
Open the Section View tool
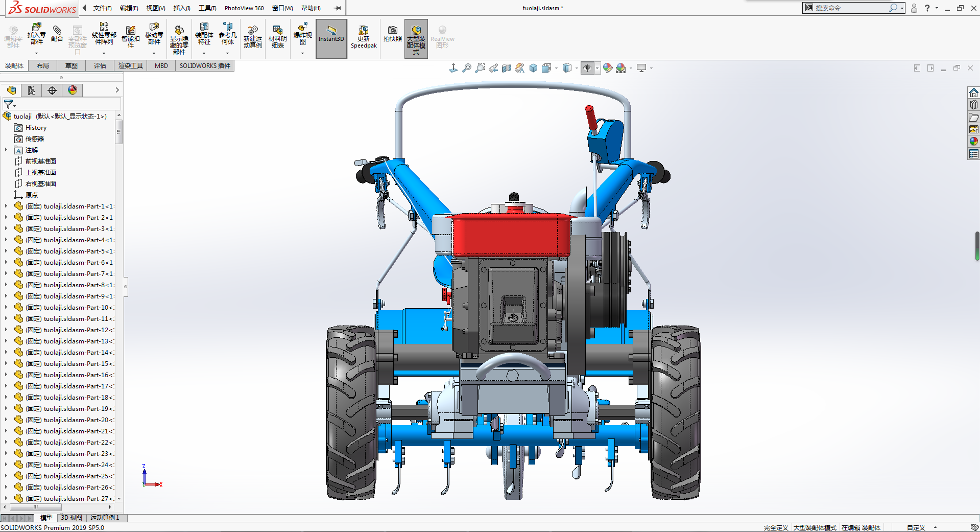[507, 68]
